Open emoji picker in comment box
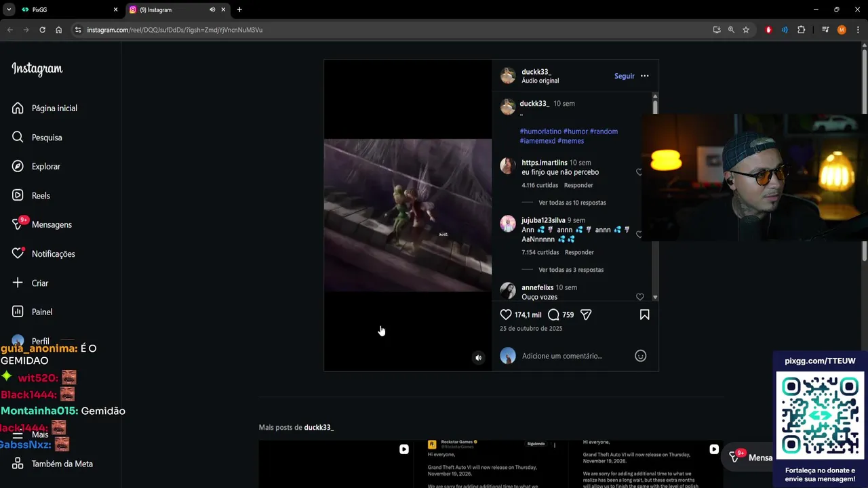 click(x=641, y=356)
